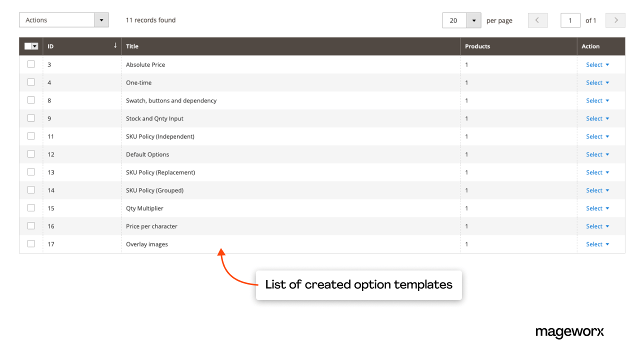Click the next page arrow
644x364 pixels.
pos(615,20)
